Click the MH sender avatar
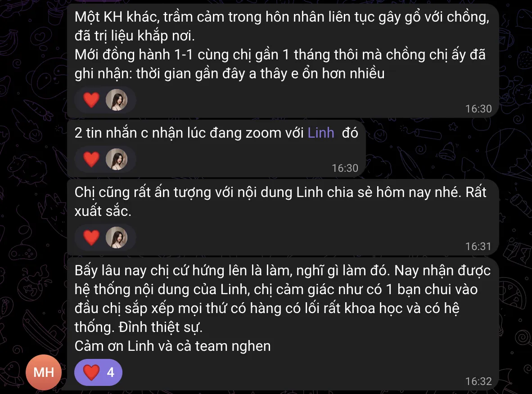 43,372
